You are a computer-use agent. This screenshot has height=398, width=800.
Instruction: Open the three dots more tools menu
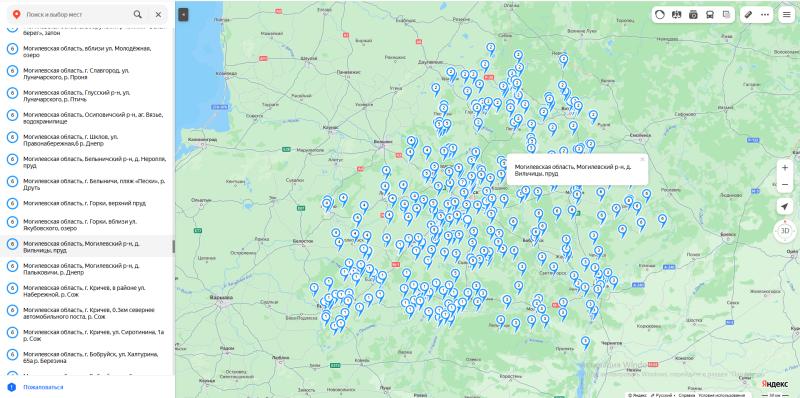tap(765, 14)
